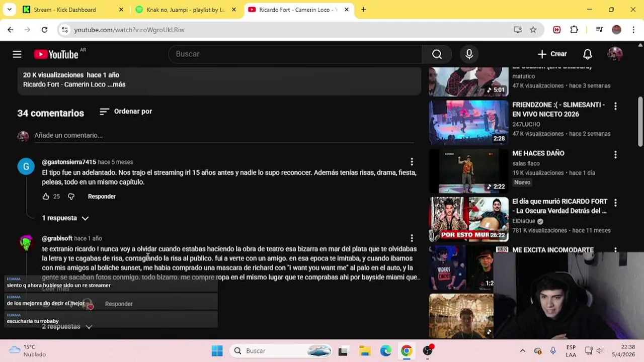Screen dimensions: 644x362
Task: Open the @gastonsierra7415 channel link
Action: [69, 162]
